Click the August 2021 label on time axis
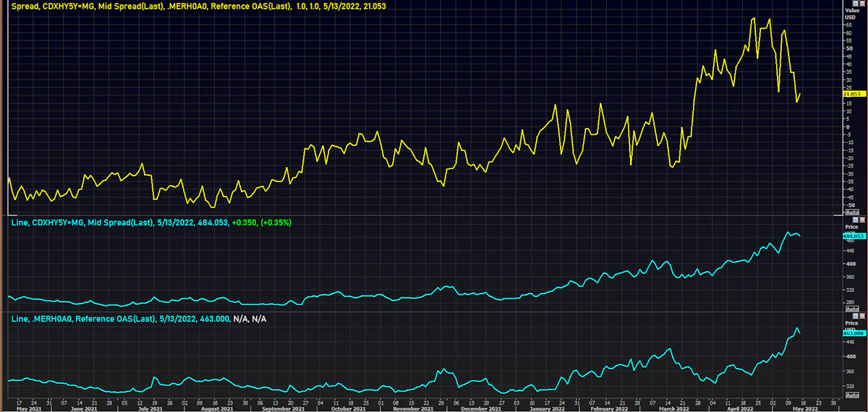This screenshot has height=412, width=868. 218,408
